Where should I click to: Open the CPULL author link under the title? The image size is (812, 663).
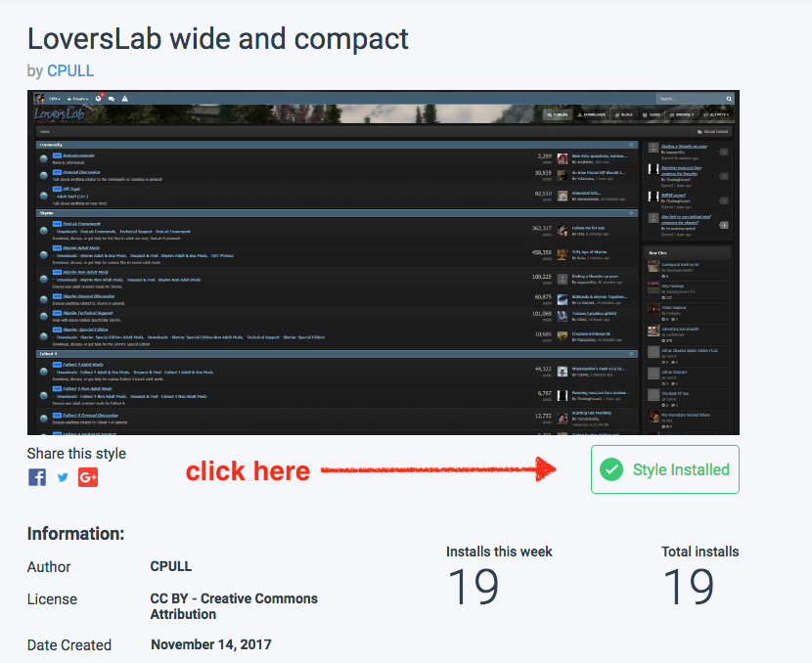coord(70,71)
